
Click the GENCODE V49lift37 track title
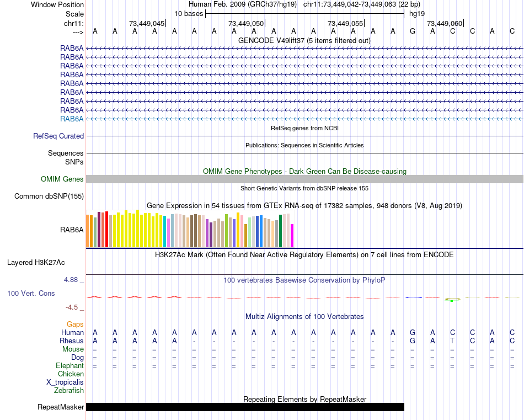tap(304, 40)
